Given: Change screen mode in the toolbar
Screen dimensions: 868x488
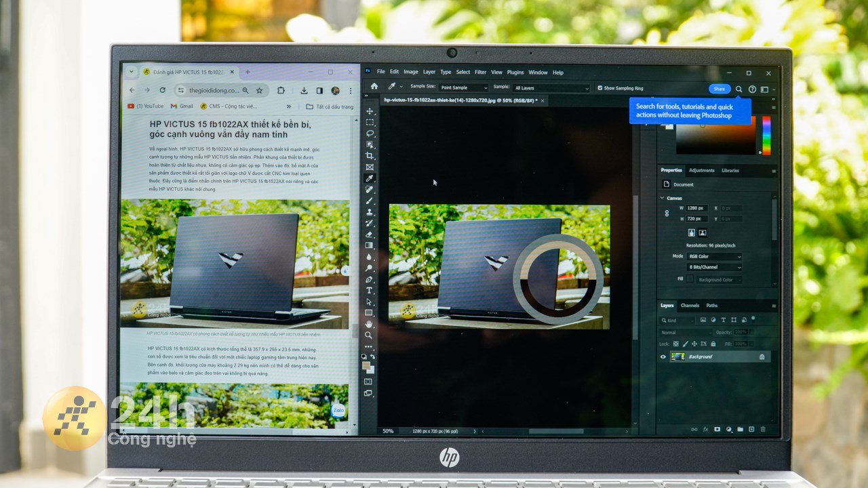Looking at the screenshot, I should (368, 393).
